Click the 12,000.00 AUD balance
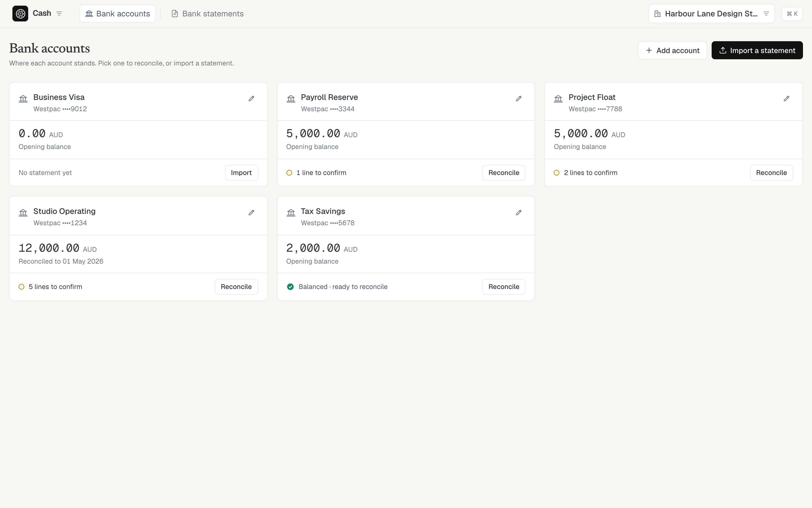The image size is (812, 508). click(58, 248)
